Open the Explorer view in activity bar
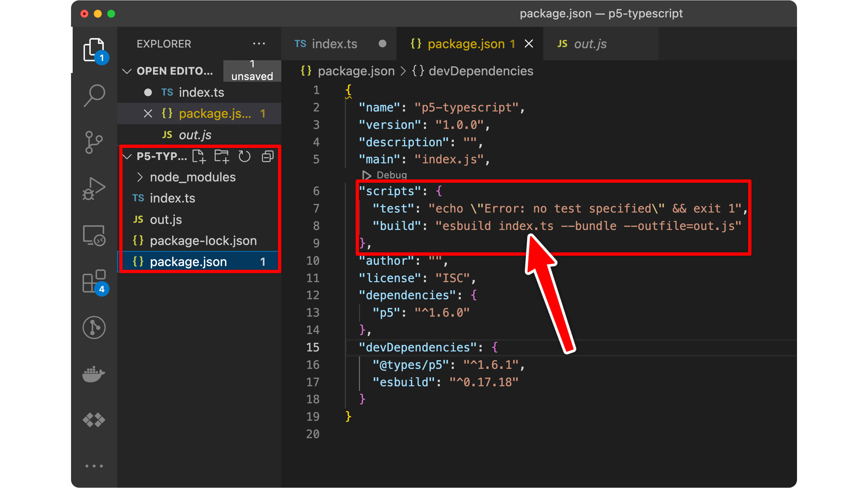Image resolution: width=868 pixels, height=488 pixels. pos(94,50)
